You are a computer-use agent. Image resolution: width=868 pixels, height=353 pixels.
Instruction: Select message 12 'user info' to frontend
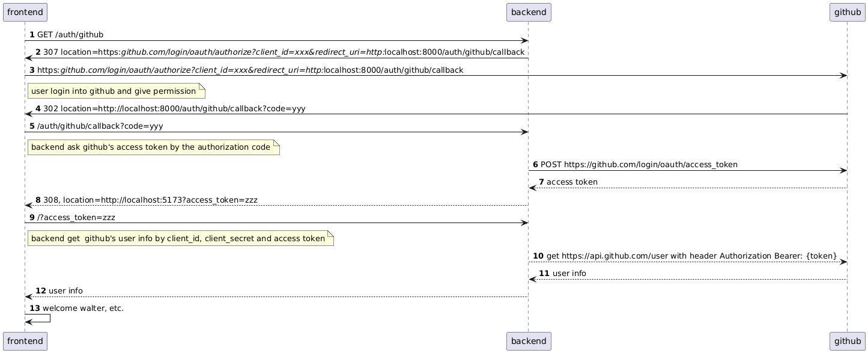(59, 291)
